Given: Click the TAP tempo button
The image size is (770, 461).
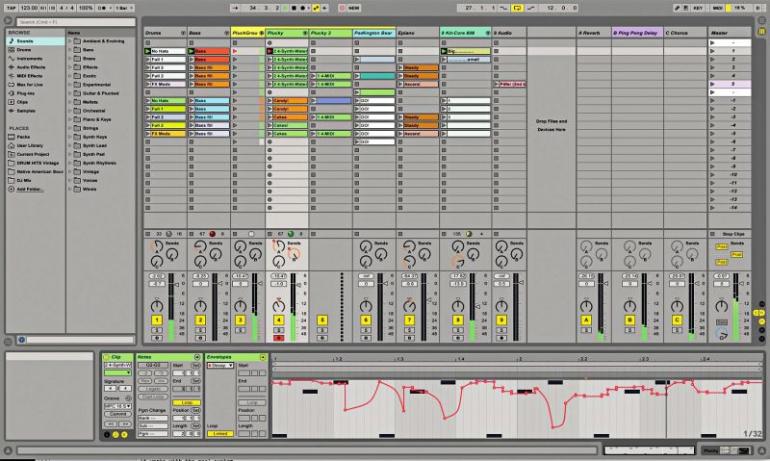Looking at the screenshot, I should pyautogui.click(x=11, y=8).
